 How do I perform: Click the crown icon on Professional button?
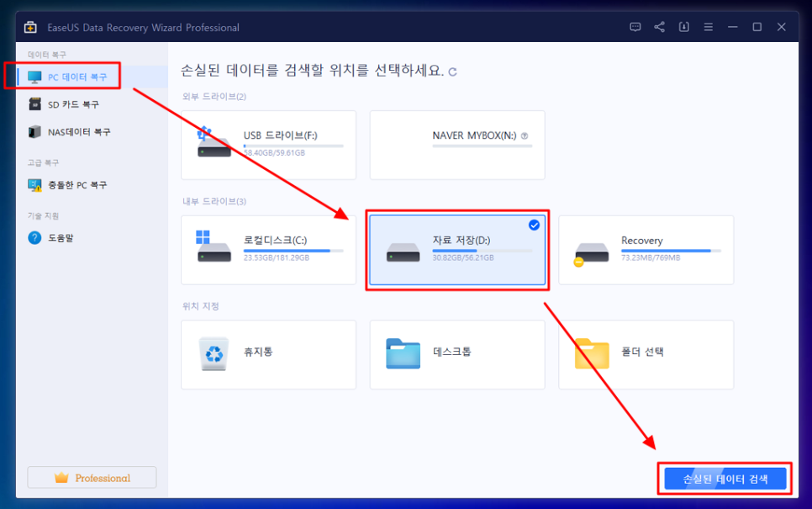(61, 477)
